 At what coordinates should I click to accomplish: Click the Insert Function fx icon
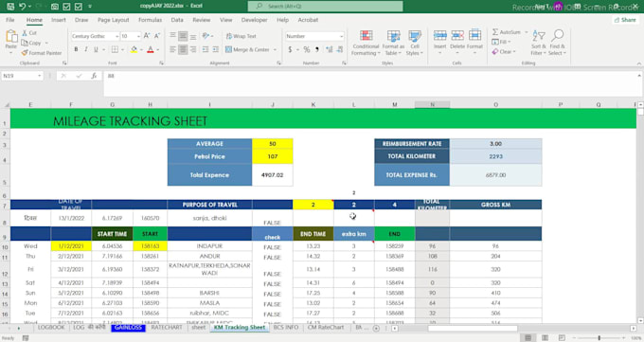(x=94, y=76)
